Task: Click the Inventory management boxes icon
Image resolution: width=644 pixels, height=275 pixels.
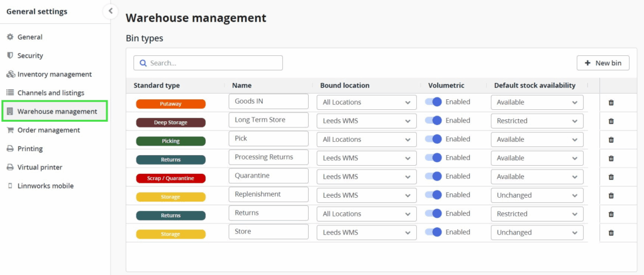Action: pos(10,74)
